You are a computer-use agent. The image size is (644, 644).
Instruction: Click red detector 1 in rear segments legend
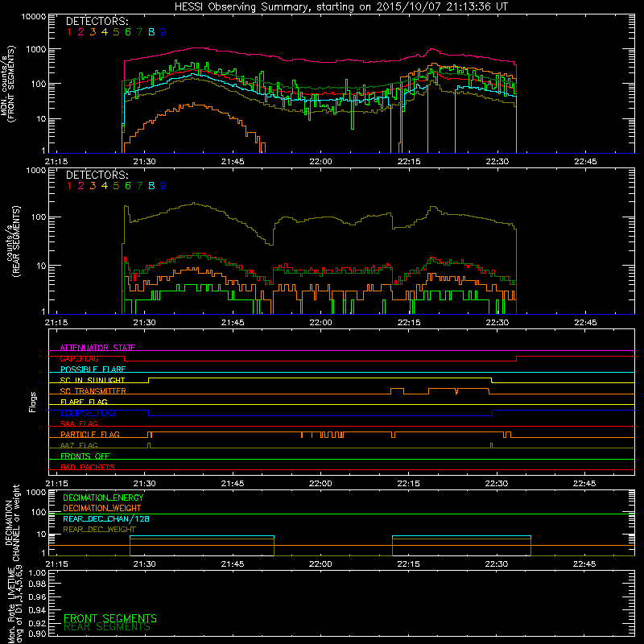pos(69,186)
